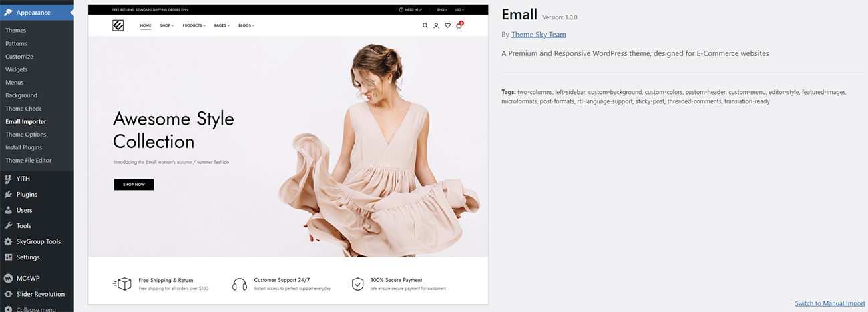Viewport: 868px width, 312px height.
Task: Open the Users person icon
Action: click(x=8, y=210)
